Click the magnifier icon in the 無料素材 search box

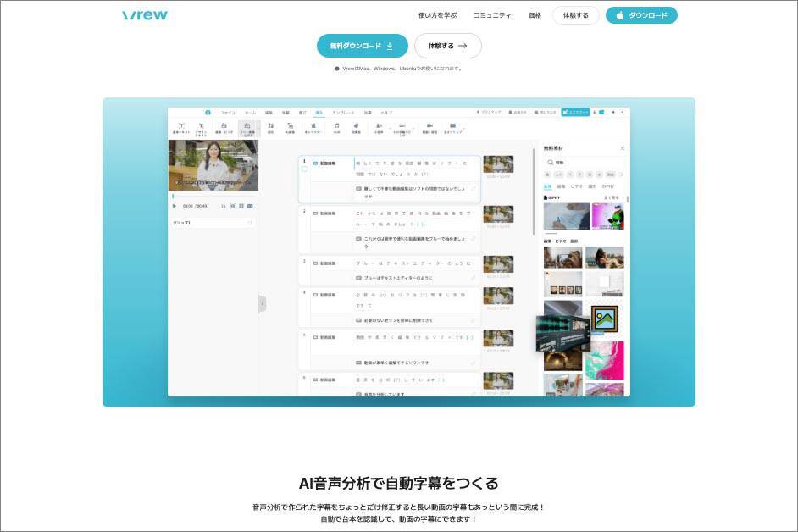pos(550,162)
